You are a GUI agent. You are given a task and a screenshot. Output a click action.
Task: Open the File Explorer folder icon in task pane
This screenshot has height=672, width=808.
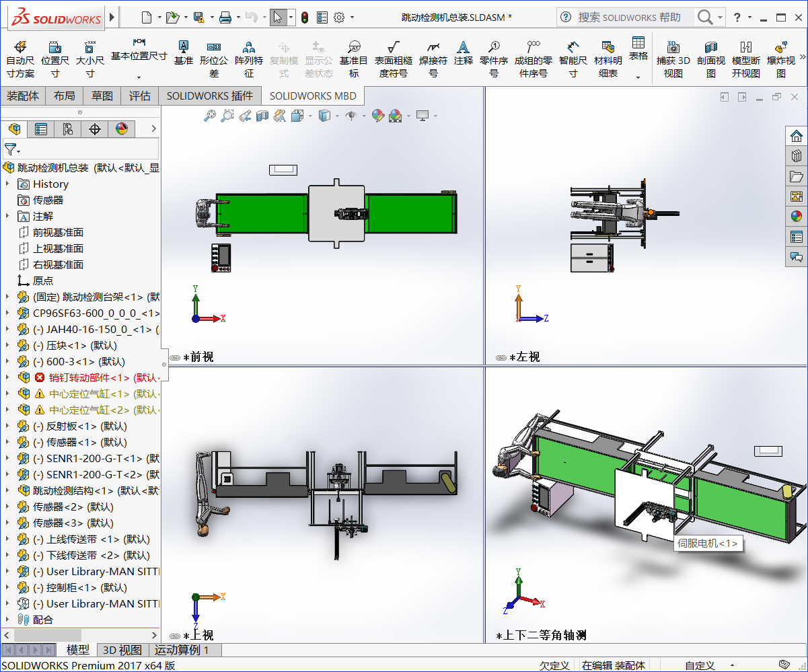coord(797,176)
